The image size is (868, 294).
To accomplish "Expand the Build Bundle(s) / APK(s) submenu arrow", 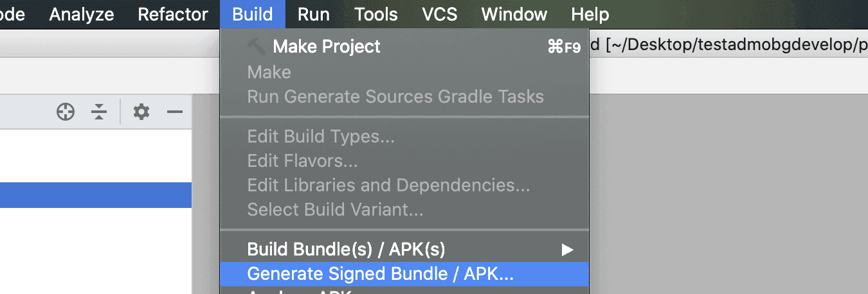I will (x=566, y=249).
